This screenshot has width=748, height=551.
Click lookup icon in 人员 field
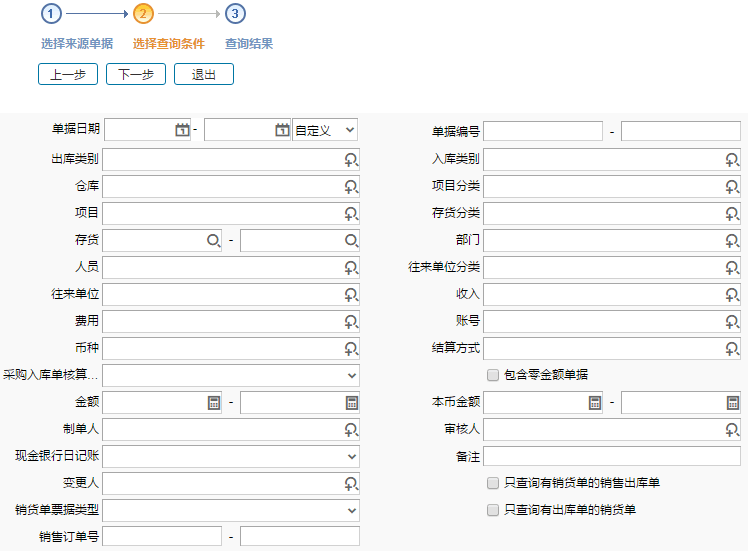pyautogui.click(x=351, y=268)
